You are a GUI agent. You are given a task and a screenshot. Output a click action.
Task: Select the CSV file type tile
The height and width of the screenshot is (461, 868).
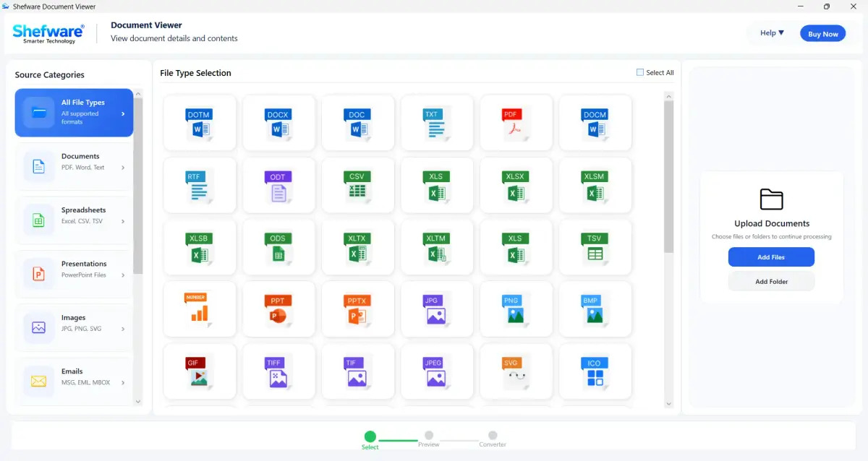358,186
